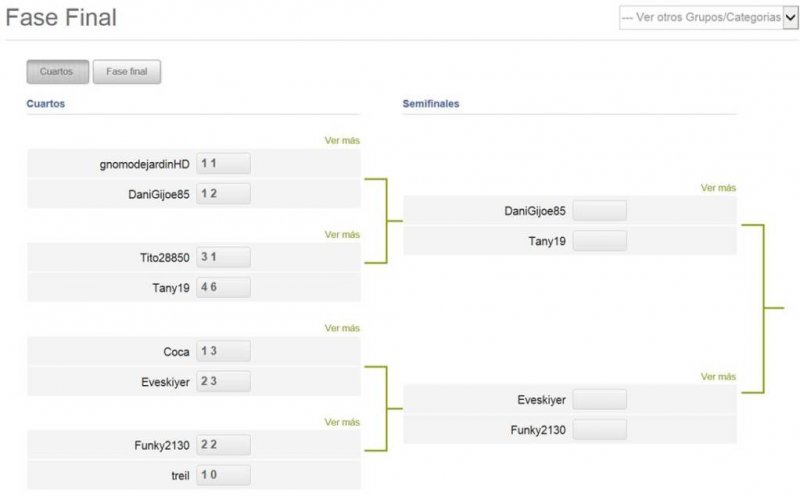The width and height of the screenshot is (800, 497).
Task: Click Tany19 score box showing 4 6
Action: click(x=223, y=287)
